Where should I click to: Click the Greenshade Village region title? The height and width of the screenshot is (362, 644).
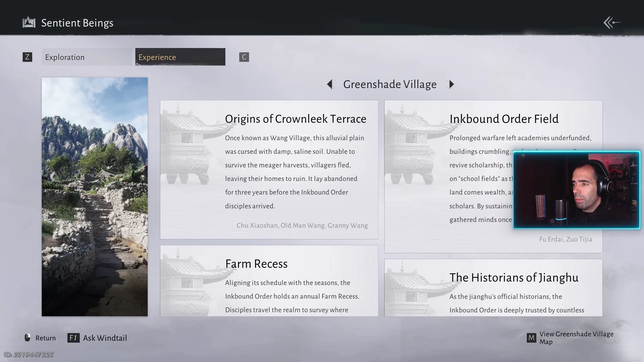[390, 84]
